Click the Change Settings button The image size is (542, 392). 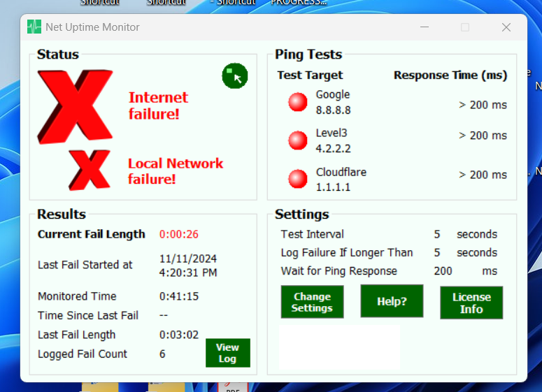click(312, 302)
